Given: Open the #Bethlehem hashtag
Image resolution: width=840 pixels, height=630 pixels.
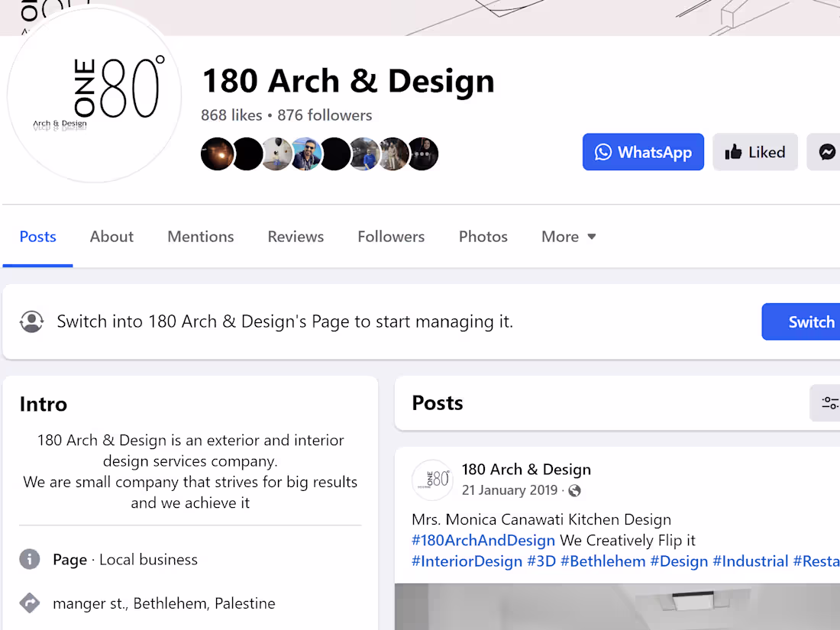Looking at the screenshot, I should click(x=603, y=561).
